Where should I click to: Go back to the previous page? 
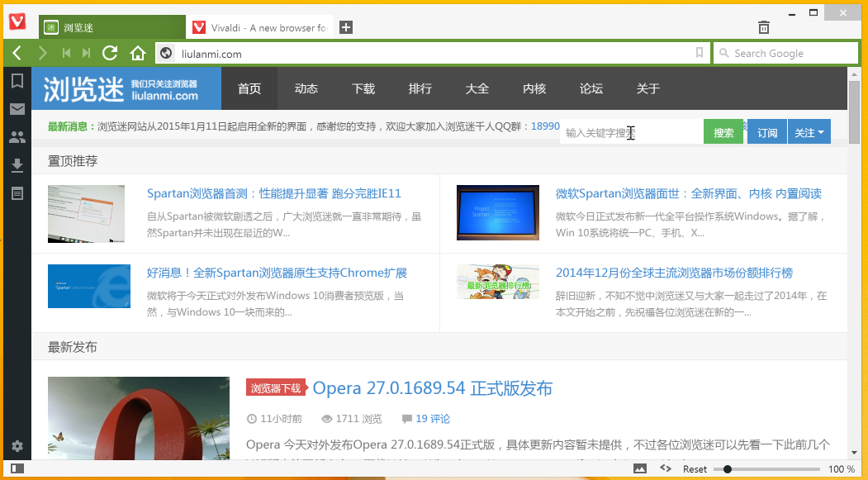[17, 53]
